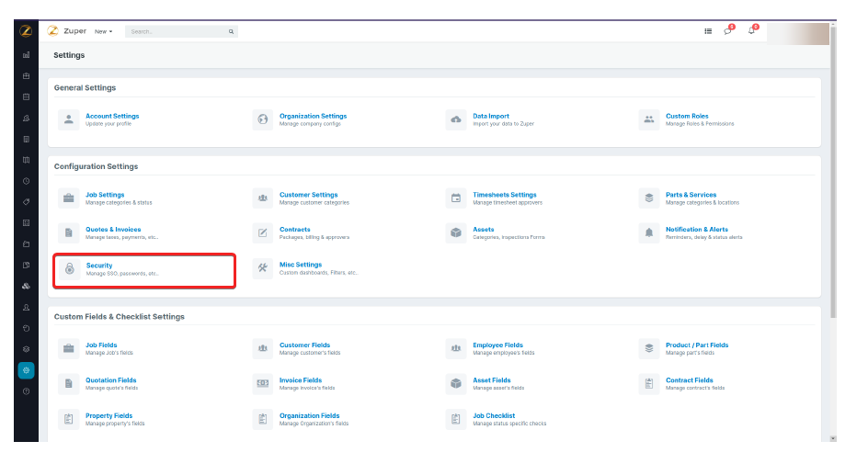868x464 pixels.
Task: Open Parts & Services settings
Action: coord(691,195)
